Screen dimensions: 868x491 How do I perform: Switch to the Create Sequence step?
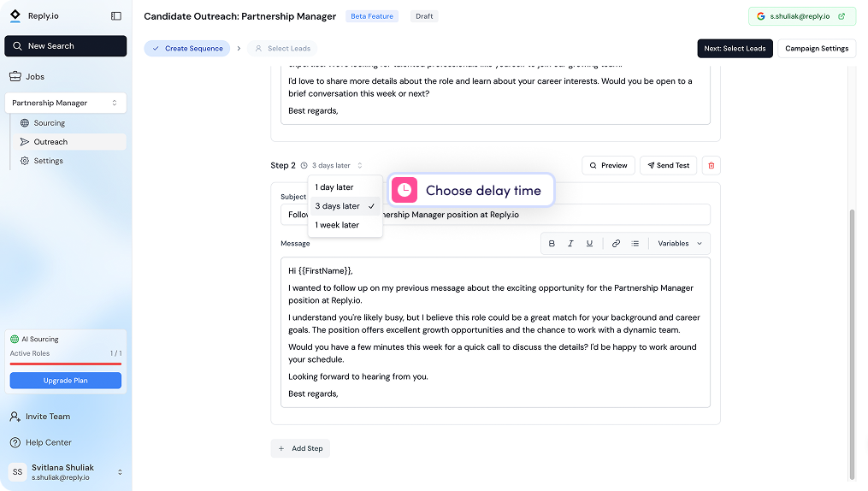click(x=187, y=48)
